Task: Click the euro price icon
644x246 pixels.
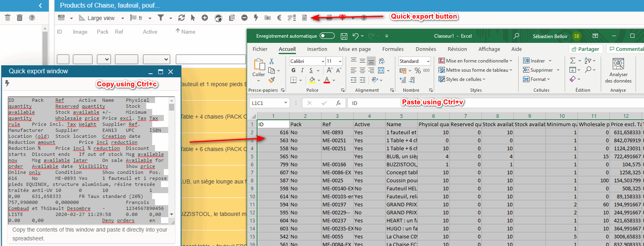Action: pyautogui.click(x=279, y=18)
